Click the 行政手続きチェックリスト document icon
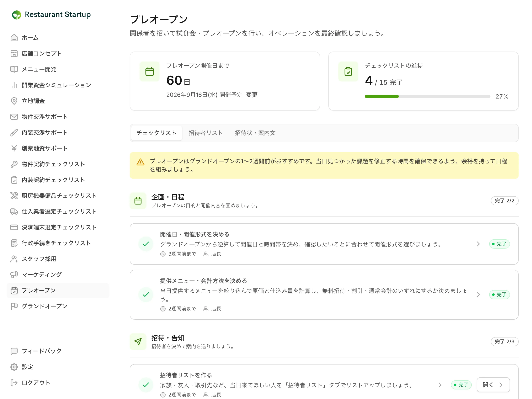The width and height of the screenshot is (532, 399). click(x=14, y=243)
